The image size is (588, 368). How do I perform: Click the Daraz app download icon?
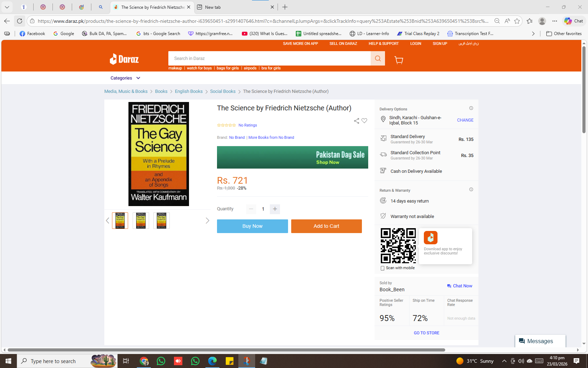430,237
